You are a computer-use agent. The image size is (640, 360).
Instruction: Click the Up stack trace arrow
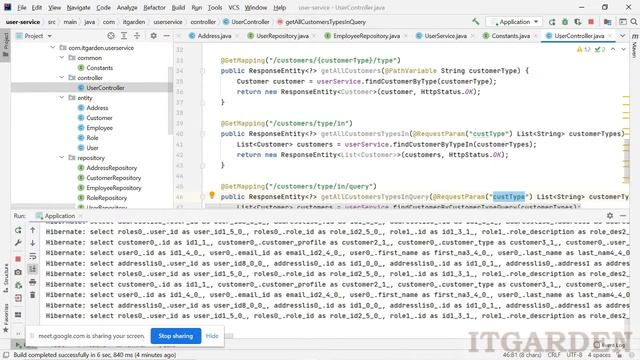(x=33, y=230)
